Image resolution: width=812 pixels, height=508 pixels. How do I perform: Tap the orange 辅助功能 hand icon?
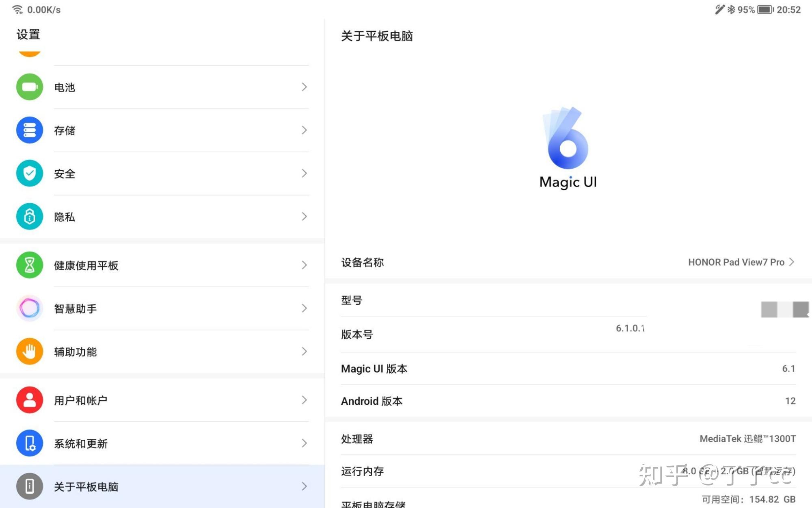(x=30, y=352)
